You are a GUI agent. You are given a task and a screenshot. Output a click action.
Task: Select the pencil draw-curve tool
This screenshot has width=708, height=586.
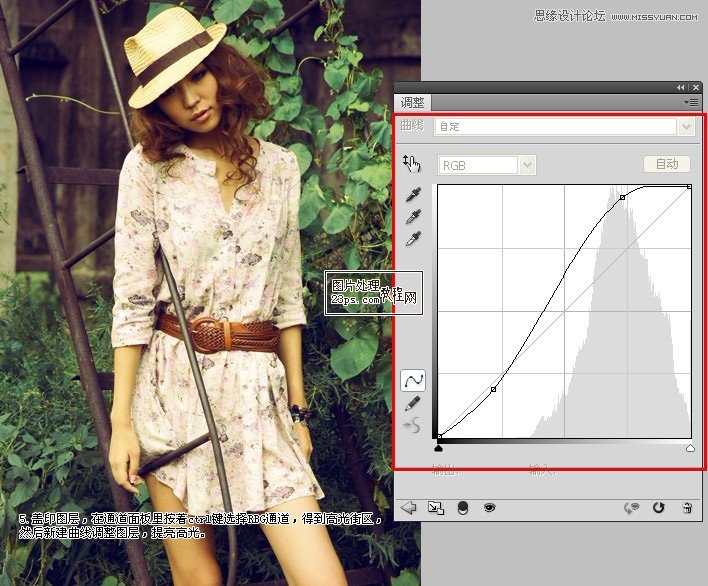pos(412,404)
